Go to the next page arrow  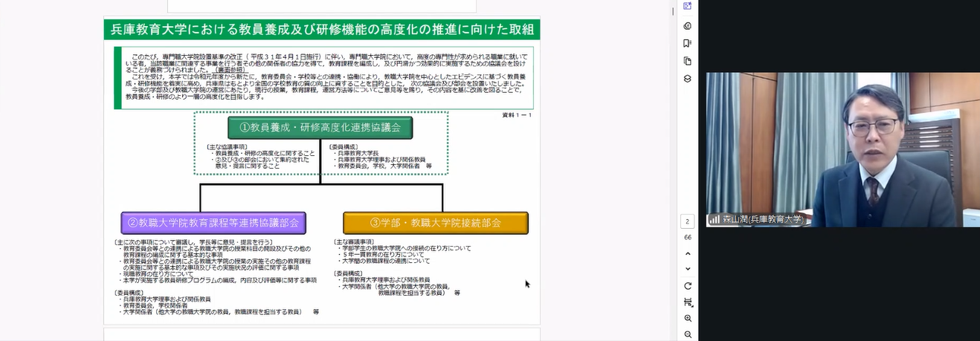pyautogui.click(x=688, y=269)
